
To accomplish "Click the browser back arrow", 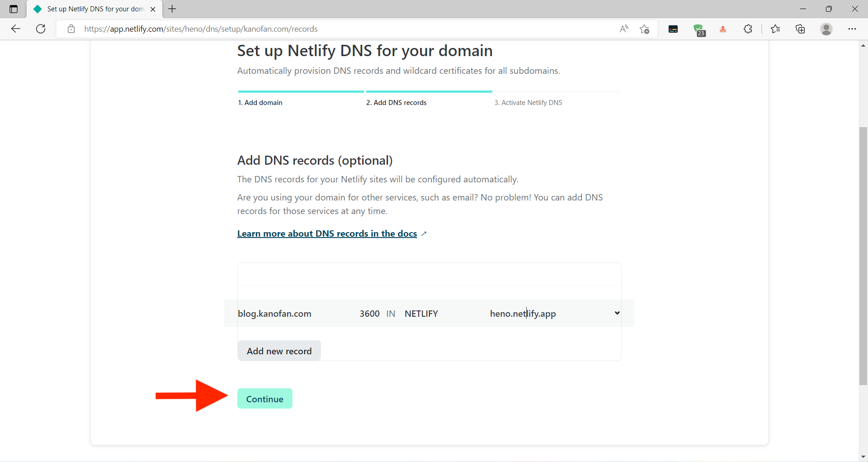I will coord(16,29).
